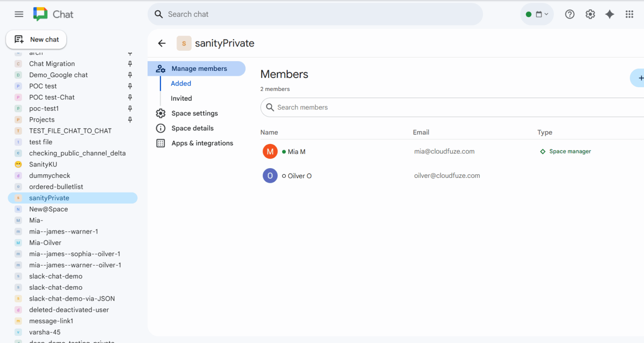Add a member with the plus button

pyautogui.click(x=641, y=78)
